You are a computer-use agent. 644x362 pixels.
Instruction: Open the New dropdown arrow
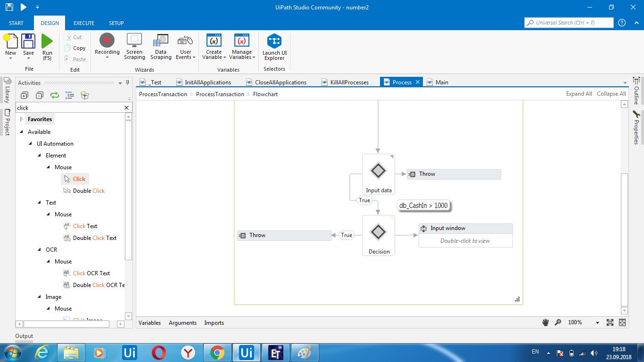point(10,58)
